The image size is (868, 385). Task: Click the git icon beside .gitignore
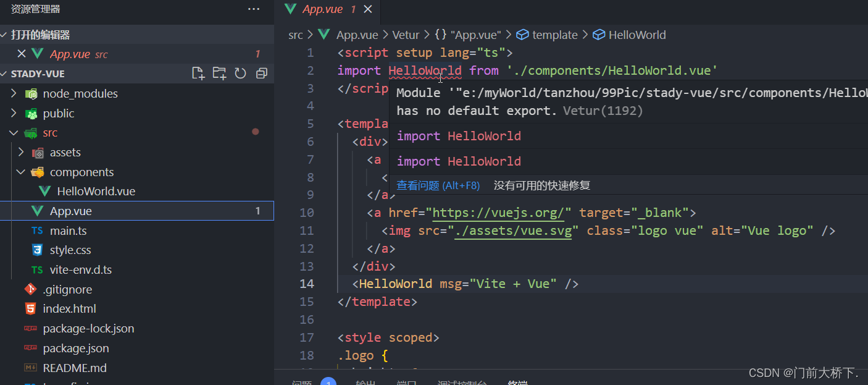click(30, 289)
